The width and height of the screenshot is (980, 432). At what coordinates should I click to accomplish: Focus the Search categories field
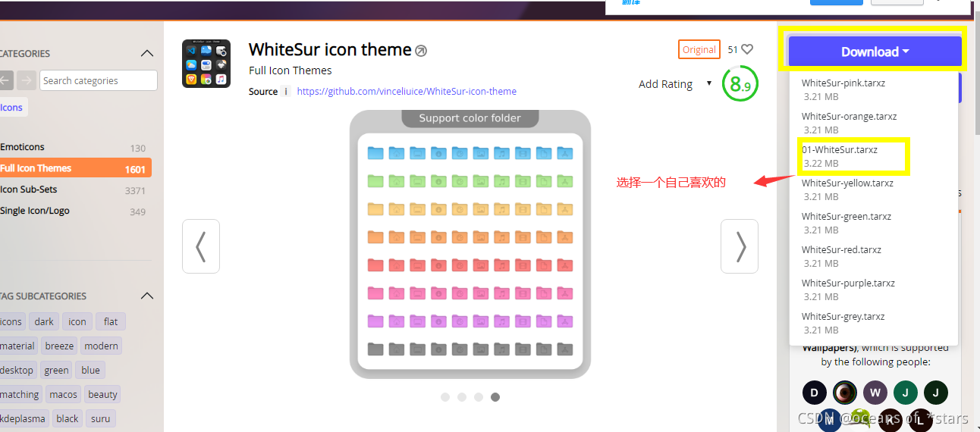point(99,80)
